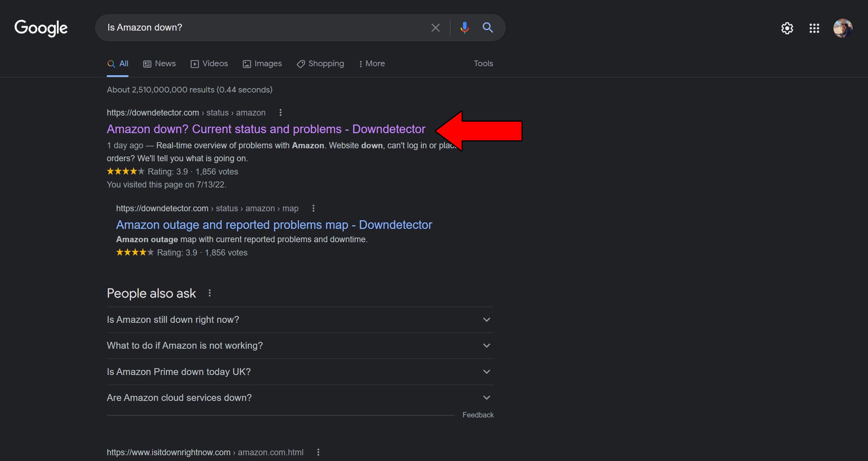Image resolution: width=868 pixels, height=461 pixels.
Task: Expand 'What to do if Amazon is not working?'
Action: tap(300, 346)
